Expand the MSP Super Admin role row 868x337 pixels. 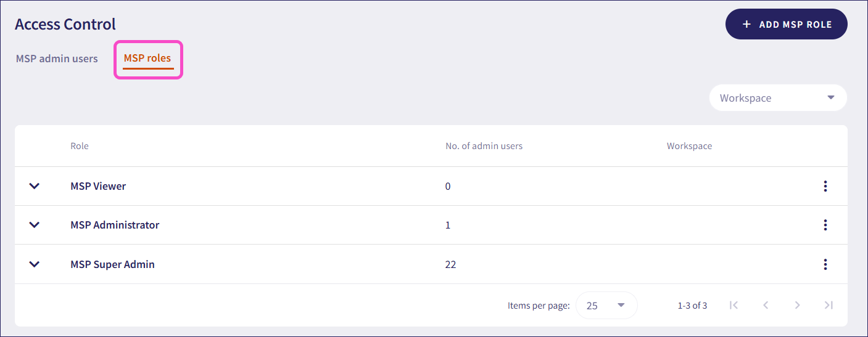pyautogui.click(x=35, y=264)
